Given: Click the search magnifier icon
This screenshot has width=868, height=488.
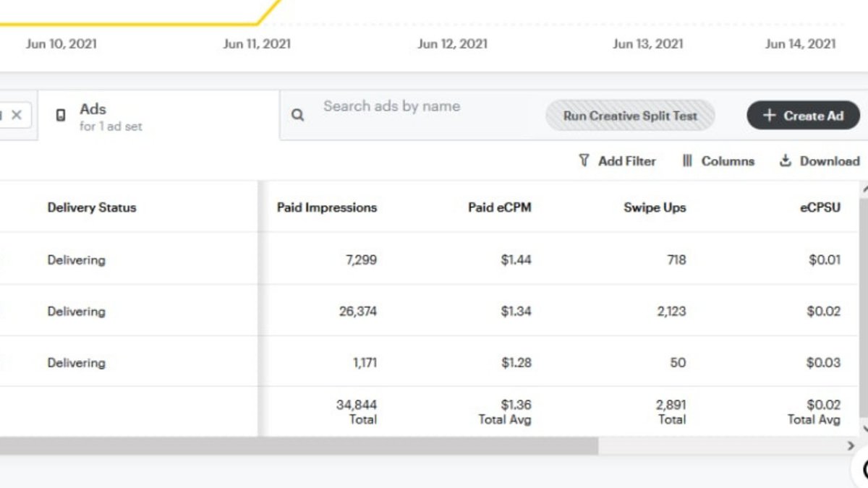Looking at the screenshot, I should click(x=297, y=115).
